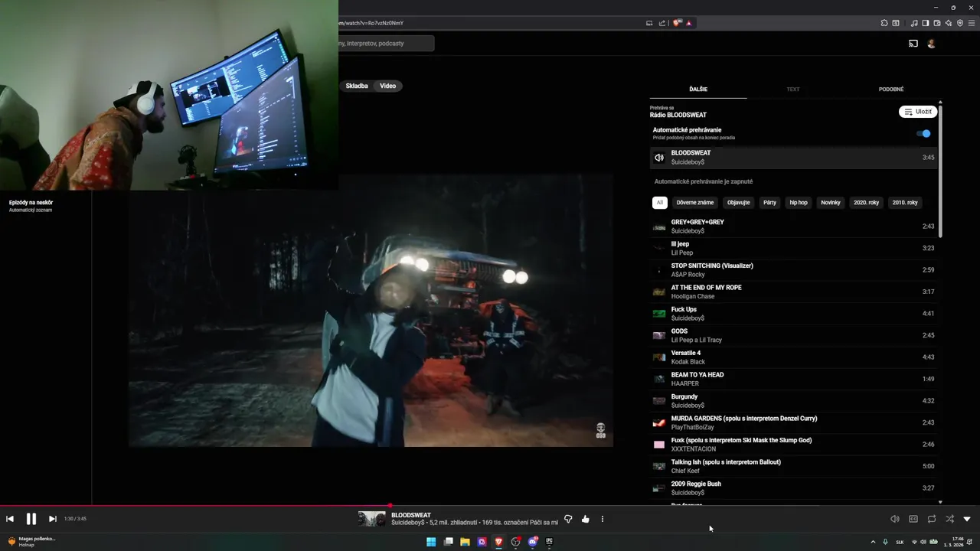Image resolution: width=980 pixels, height=551 pixels.
Task: Click the BLOODSWEAT thumbnail in player bar
Action: coord(372,519)
